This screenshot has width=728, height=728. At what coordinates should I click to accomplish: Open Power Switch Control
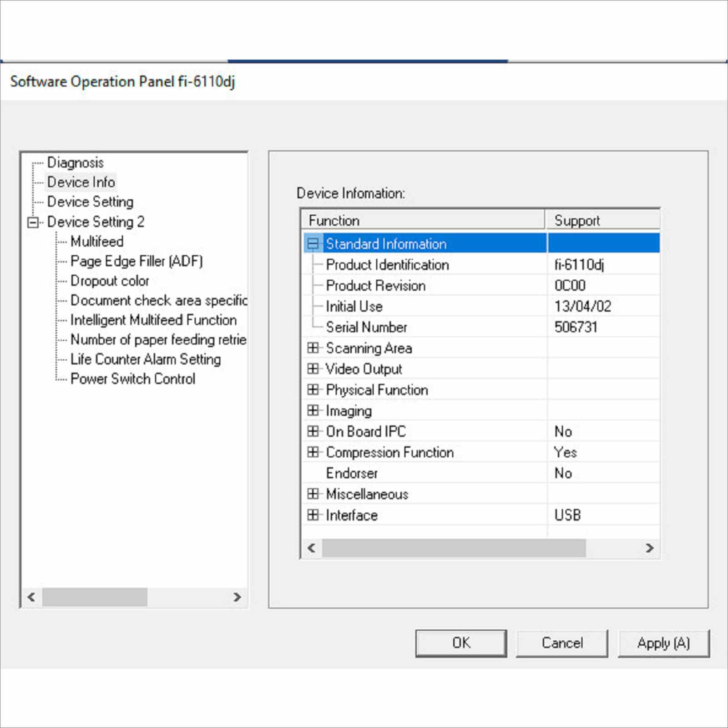click(x=133, y=379)
